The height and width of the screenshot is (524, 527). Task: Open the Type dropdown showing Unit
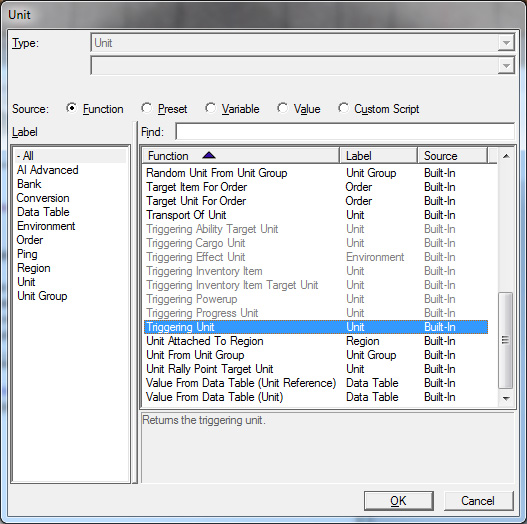pyautogui.click(x=302, y=42)
